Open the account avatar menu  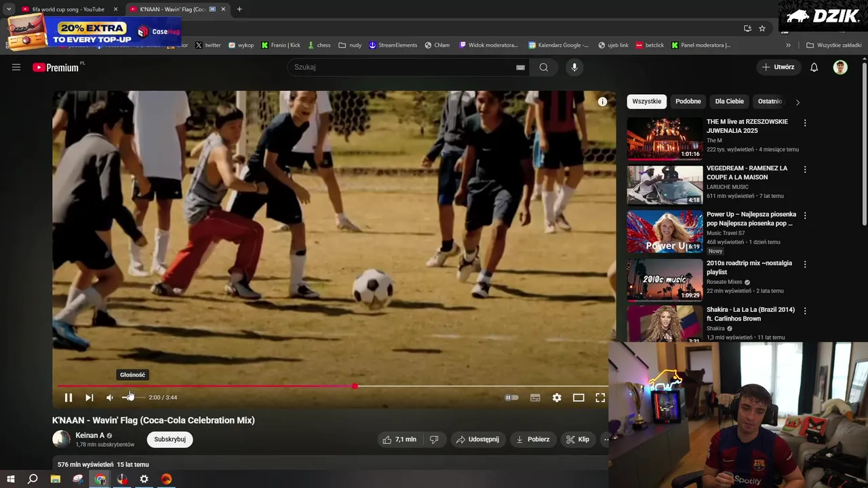point(840,67)
